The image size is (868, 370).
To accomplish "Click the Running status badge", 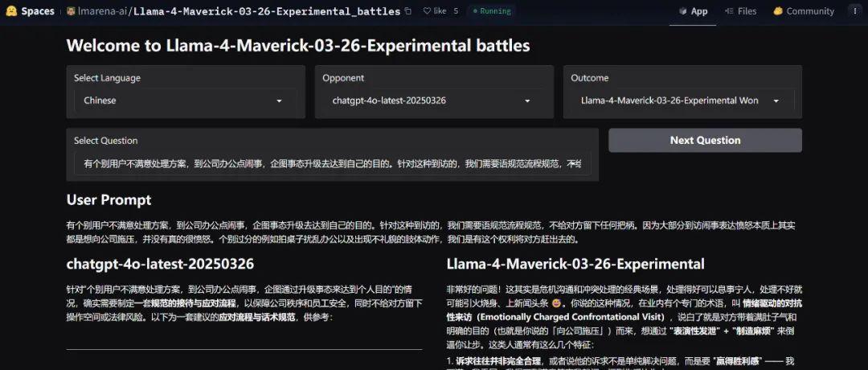I will [x=492, y=11].
